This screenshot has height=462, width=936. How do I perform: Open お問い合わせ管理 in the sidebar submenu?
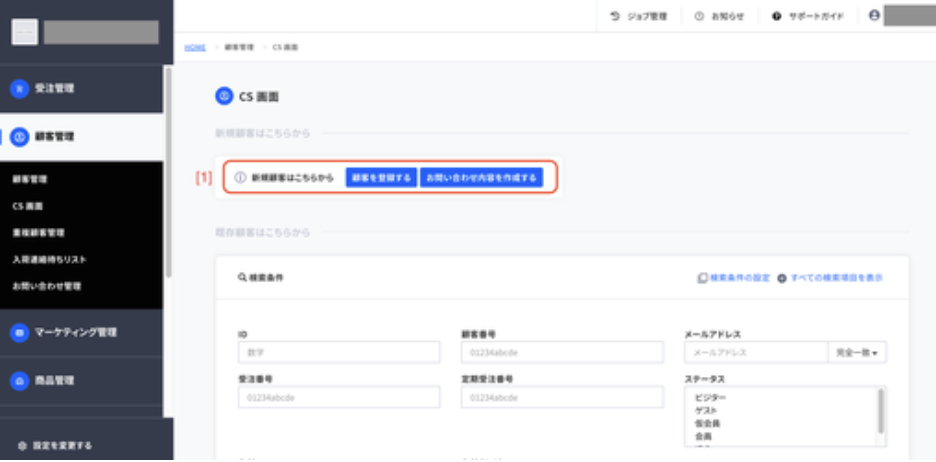point(47,287)
